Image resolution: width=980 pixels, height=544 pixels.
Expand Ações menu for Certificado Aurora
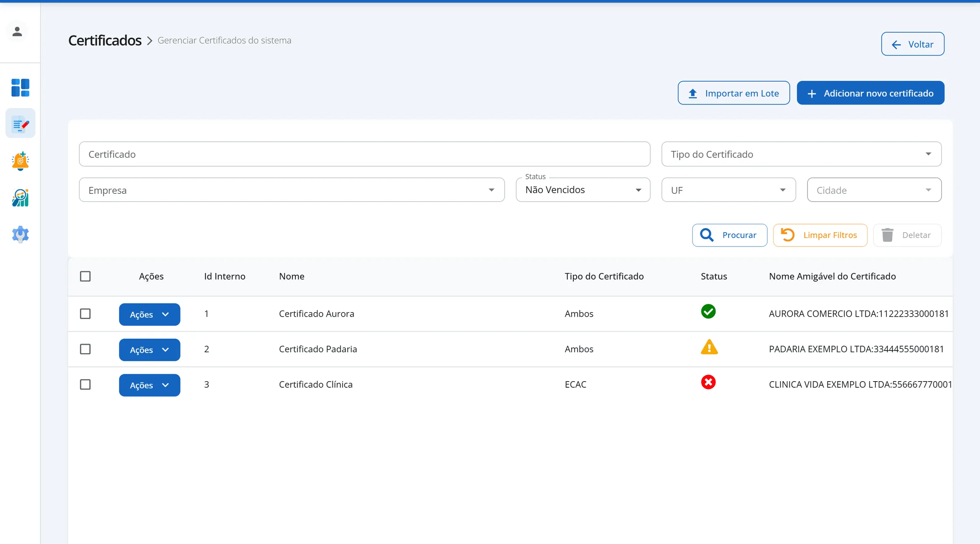pyautogui.click(x=149, y=314)
